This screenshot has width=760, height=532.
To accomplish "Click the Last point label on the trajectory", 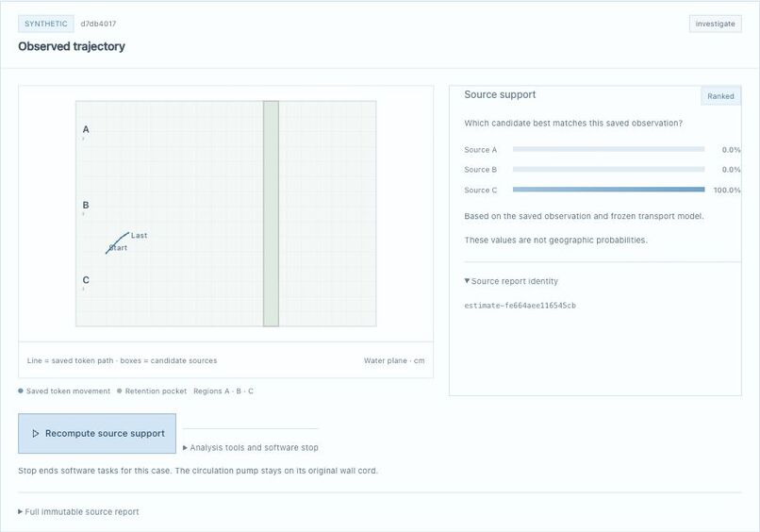I will pos(140,236).
